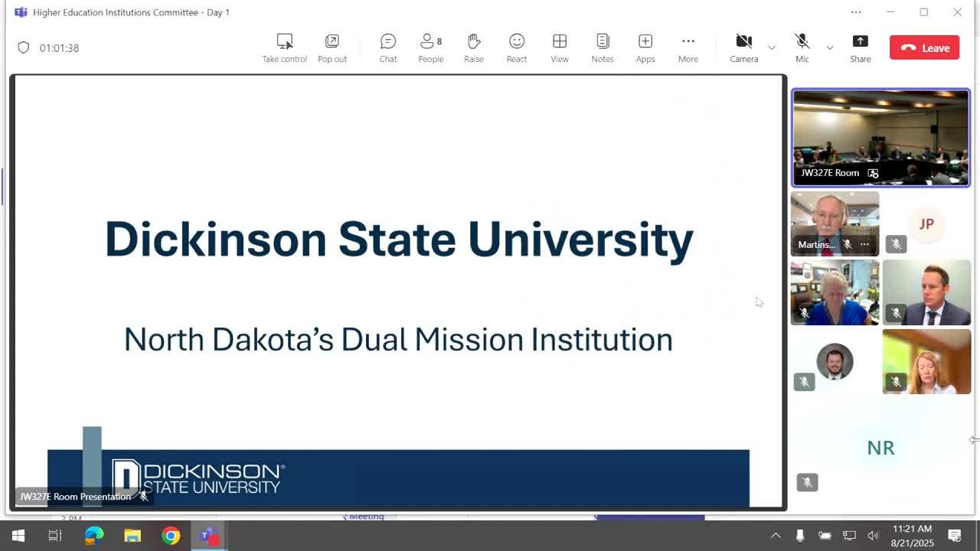Screen dimensions: 980x551
Task: Open meeting Notes
Action: point(603,48)
